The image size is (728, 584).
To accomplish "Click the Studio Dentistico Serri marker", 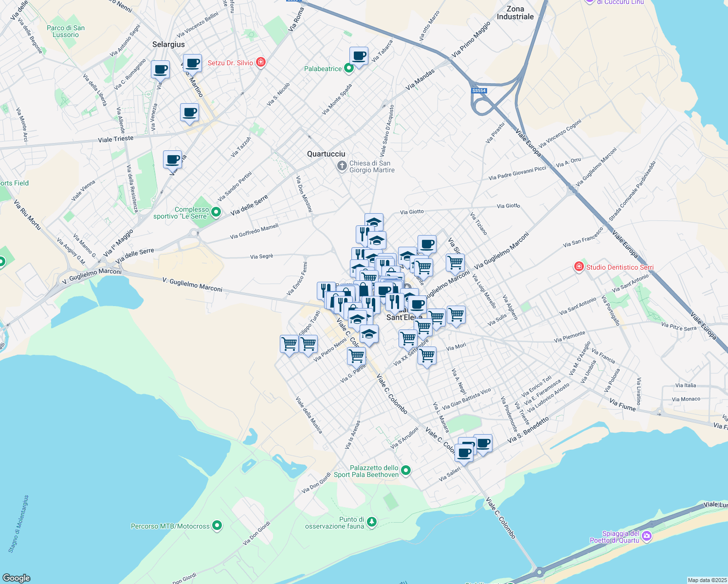I will pyautogui.click(x=579, y=267).
